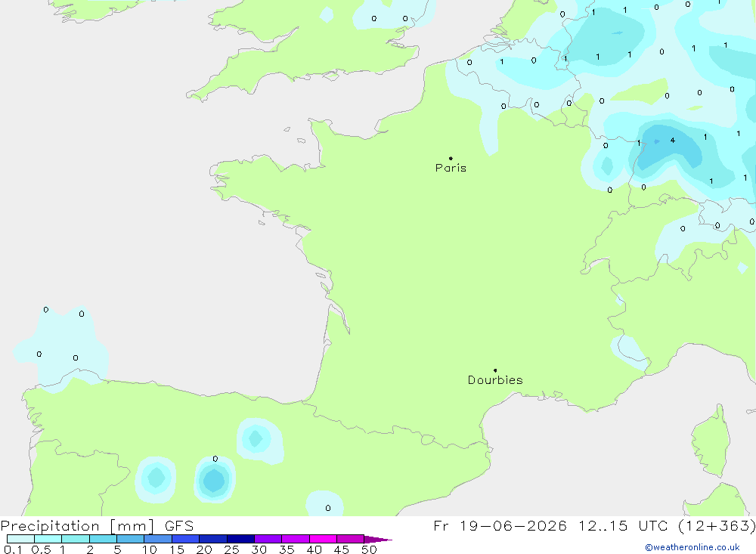Select the Dourbies location dot marker

[x=495, y=370]
